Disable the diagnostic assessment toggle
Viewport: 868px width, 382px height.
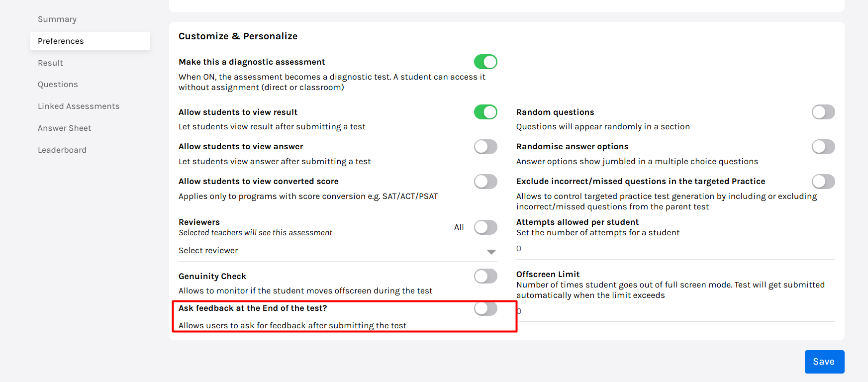tap(485, 62)
